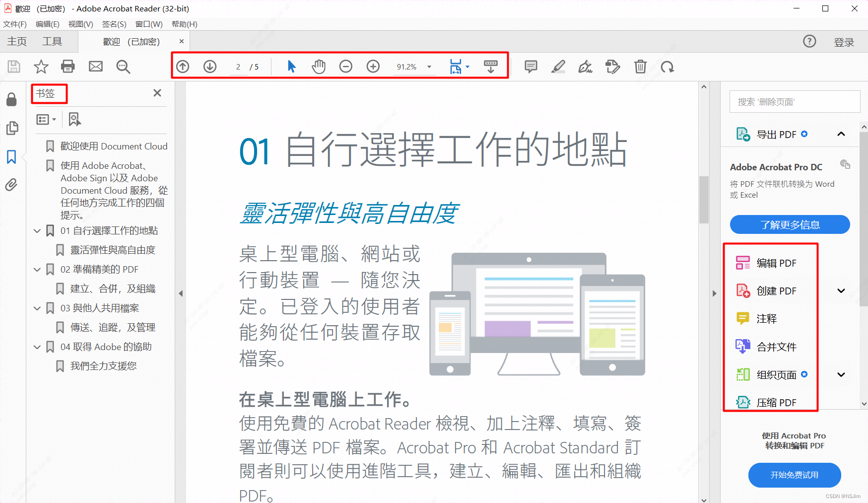The width and height of the screenshot is (868, 503).
Task: Open the 我們全力支援您 bookmark
Action: tap(103, 366)
